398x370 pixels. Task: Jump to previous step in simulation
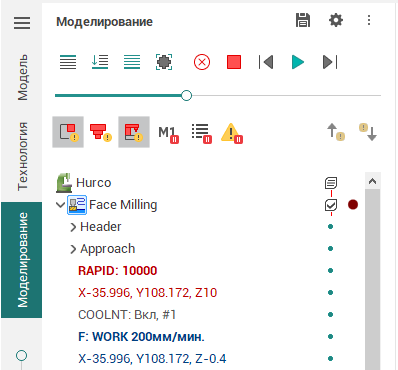point(266,62)
